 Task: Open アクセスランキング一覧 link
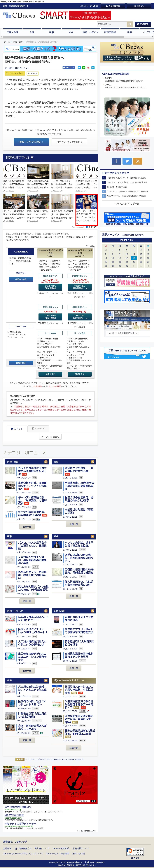click(127, 204)
